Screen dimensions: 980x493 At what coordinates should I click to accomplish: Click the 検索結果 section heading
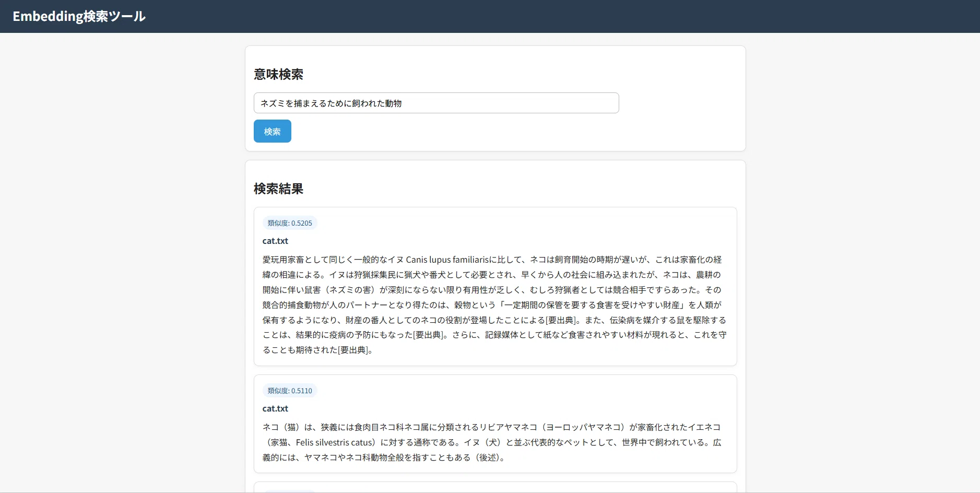pyautogui.click(x=278, y=189)
